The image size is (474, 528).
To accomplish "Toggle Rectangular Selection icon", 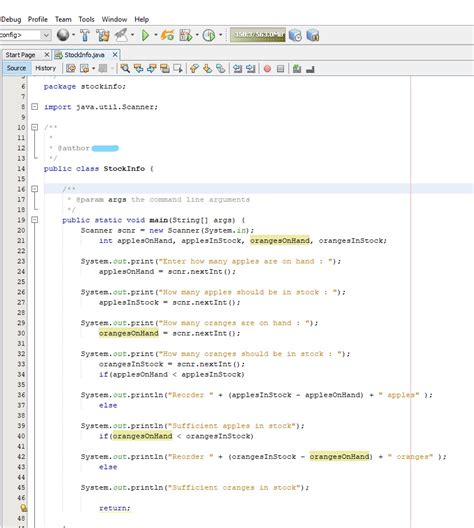I will (x=178, y=69).
